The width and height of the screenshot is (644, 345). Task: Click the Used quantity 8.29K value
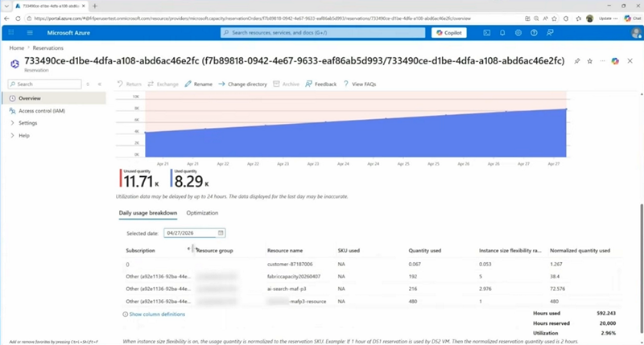tap(192, 181)
